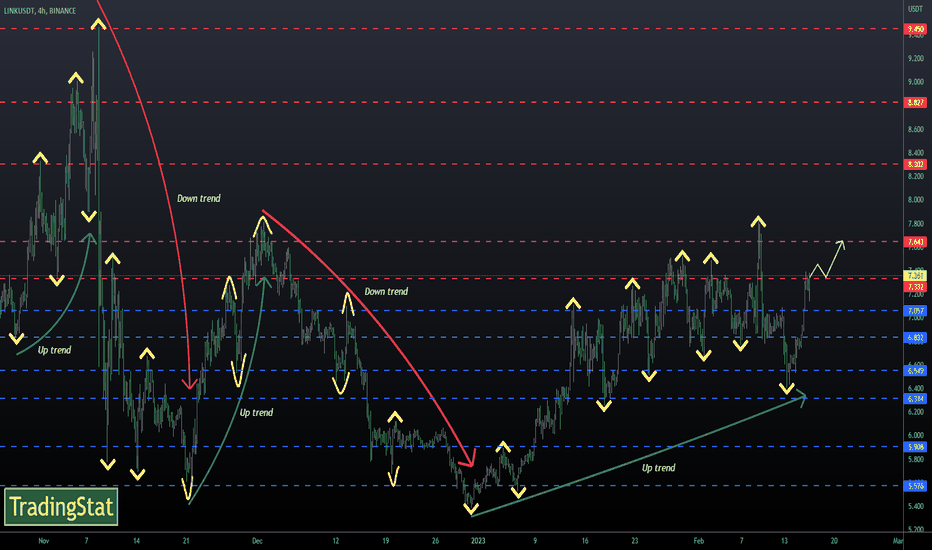This screenshot has height=550, width=932.
Task: Click the 12 date label after Dec
Action: (x=335, y=540)
